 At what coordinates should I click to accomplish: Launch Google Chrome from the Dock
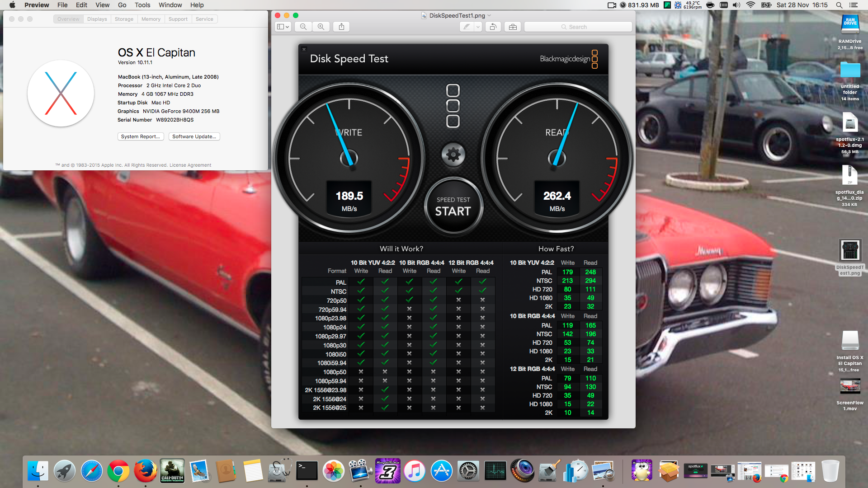[118, 471]
